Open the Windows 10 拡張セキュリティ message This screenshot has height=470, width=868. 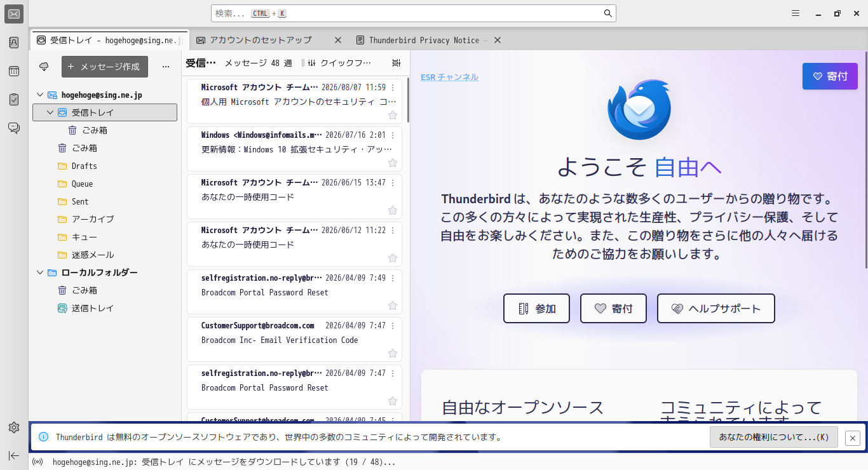(x=294, y=149)
